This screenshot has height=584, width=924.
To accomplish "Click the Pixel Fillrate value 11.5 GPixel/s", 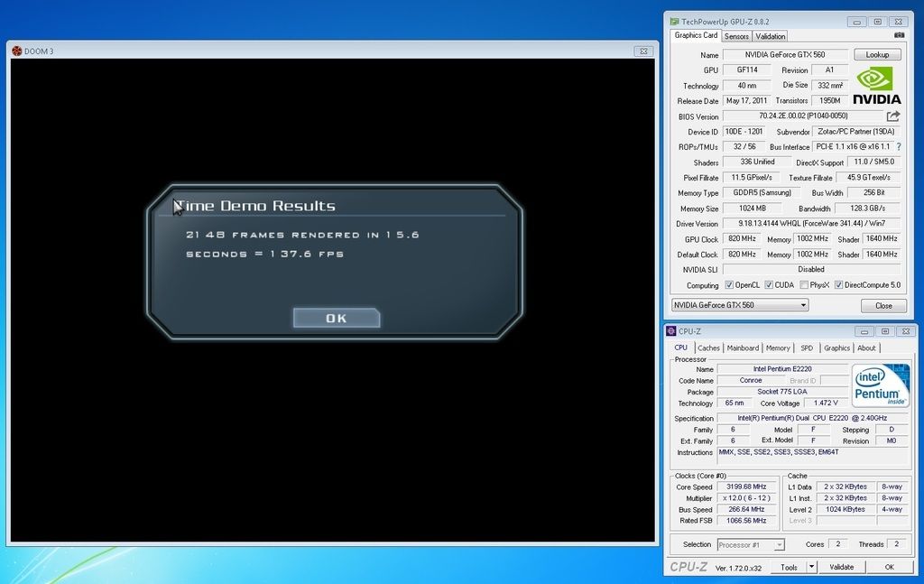I will click(x=752, y=178).
